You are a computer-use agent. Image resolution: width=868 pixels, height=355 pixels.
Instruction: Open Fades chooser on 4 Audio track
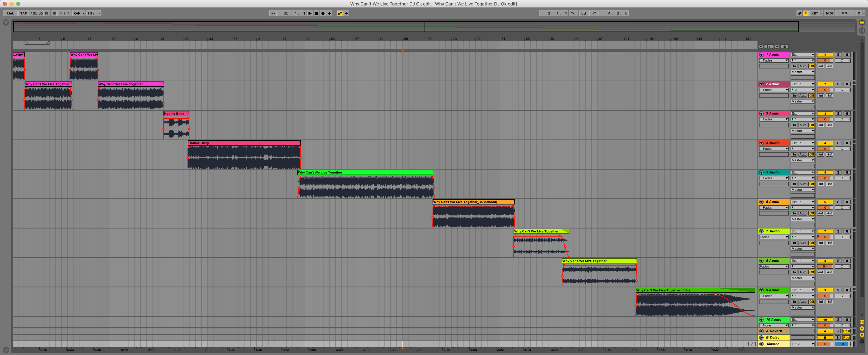coord(774,149)
